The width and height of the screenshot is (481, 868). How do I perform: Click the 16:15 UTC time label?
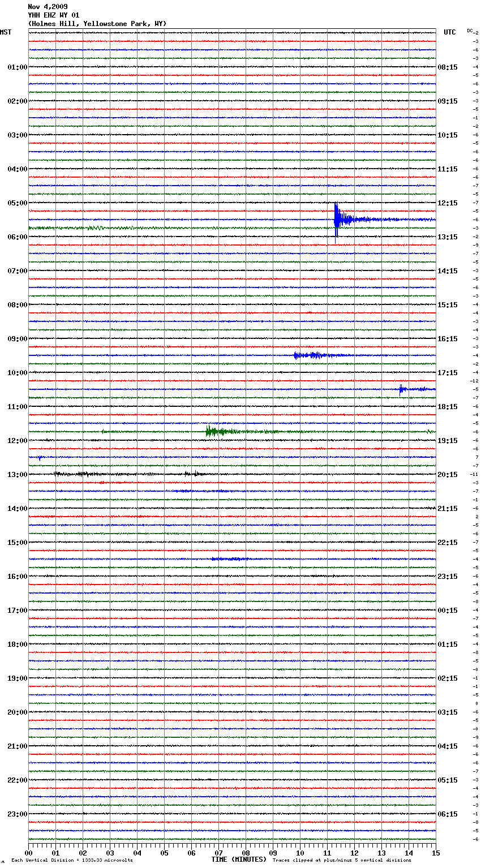448,339
